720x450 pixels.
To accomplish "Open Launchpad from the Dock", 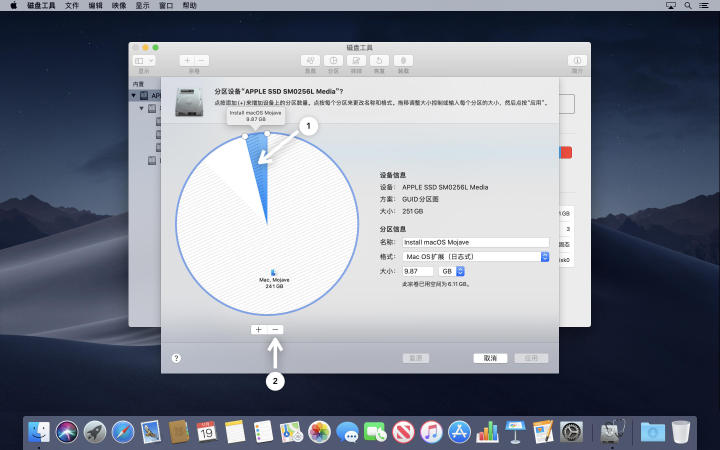I will click(x=95, y=432).
